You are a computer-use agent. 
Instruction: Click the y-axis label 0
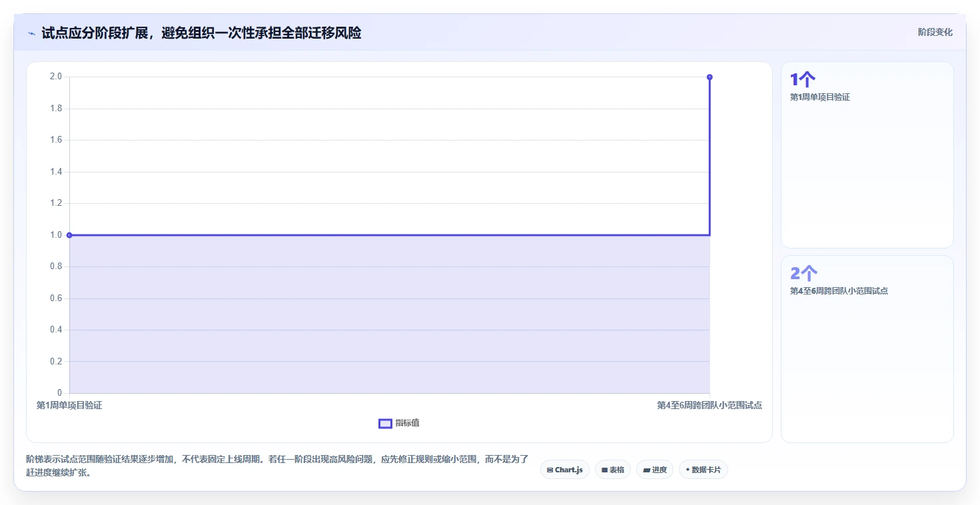[59, 393]
